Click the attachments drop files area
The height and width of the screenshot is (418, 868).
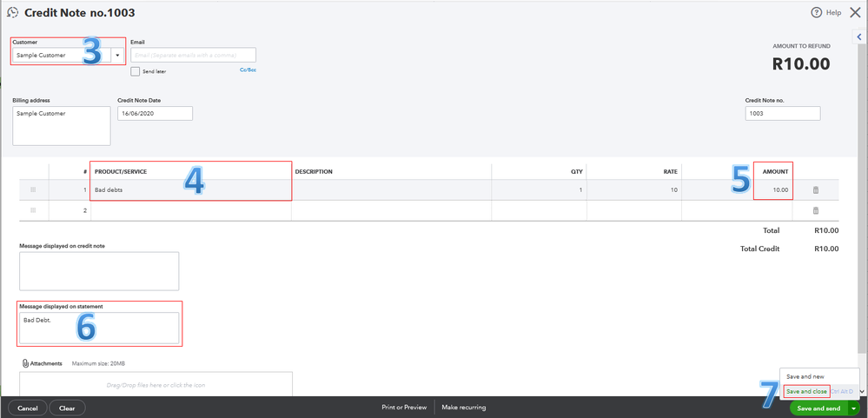pyautogui.click(x=156, y=384)
